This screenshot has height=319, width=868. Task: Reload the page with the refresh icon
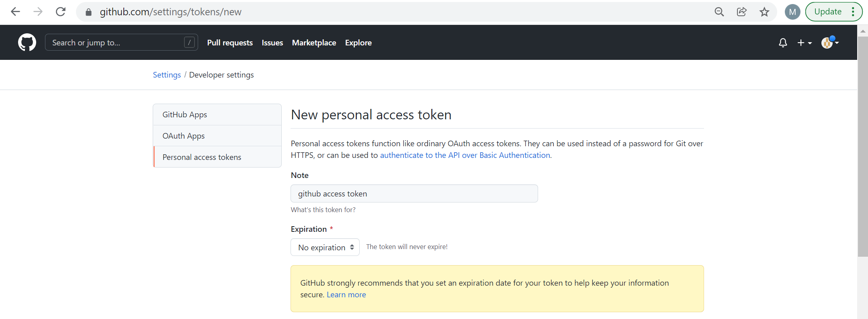click(61, 12)
